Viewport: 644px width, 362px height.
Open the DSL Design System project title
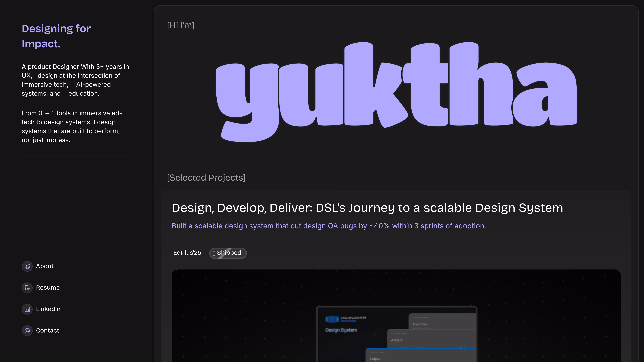[367, 208]
